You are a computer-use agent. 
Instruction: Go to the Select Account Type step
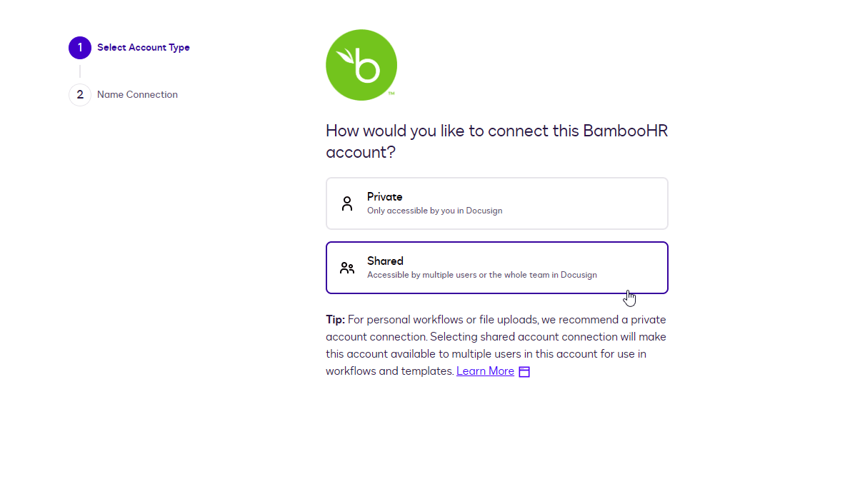pyautogui.click(x=144, y=48)
